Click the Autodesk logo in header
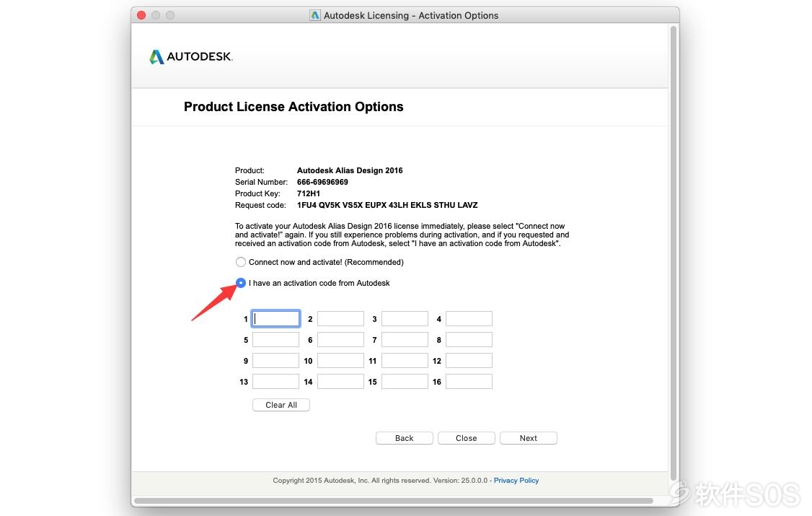Viewport: 812px width, 516px height. [191, 56]
